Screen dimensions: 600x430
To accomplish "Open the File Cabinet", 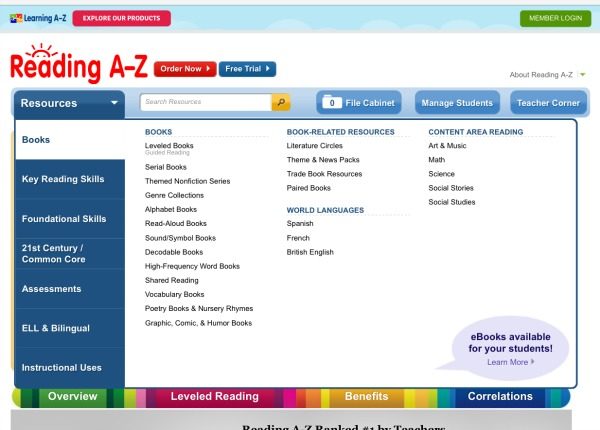I will pyautogui.click(x=359, y=103).
